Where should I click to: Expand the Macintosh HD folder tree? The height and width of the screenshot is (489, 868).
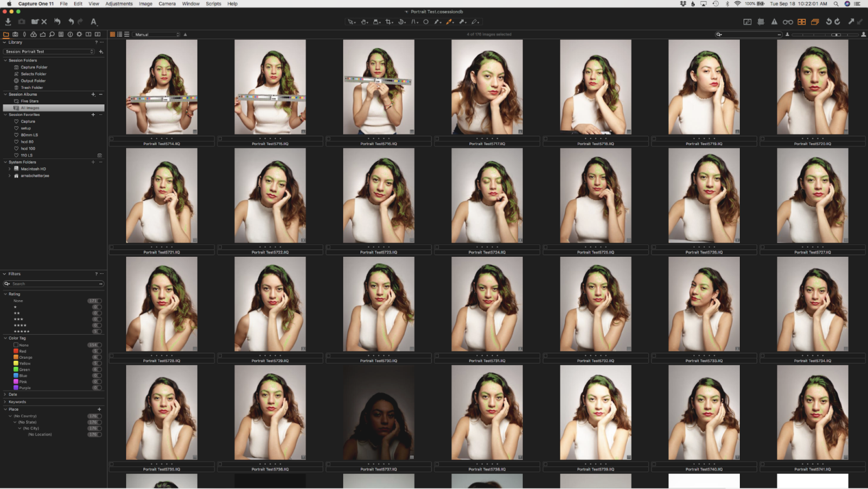[9, 169]
